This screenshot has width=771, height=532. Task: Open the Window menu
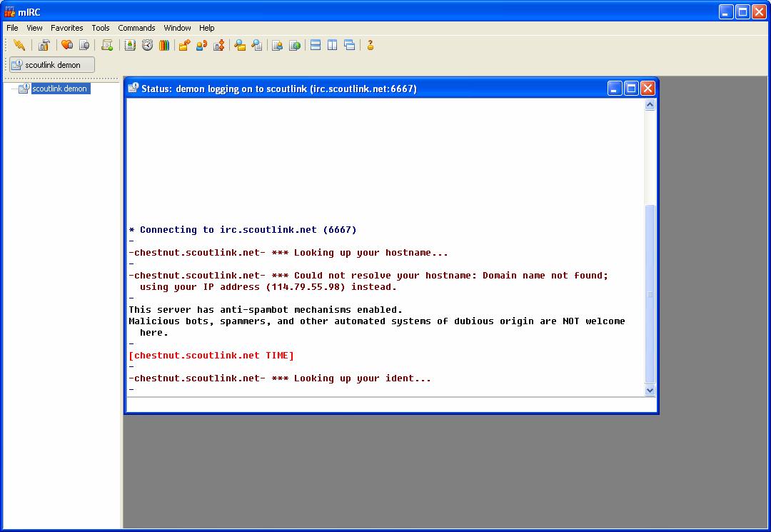pyautogui.click(x=177, y=28)
